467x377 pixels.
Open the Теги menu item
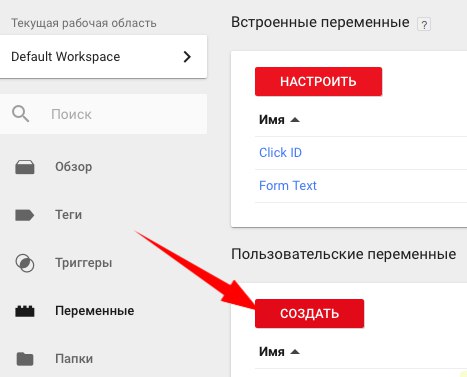(x=68, y=215)
